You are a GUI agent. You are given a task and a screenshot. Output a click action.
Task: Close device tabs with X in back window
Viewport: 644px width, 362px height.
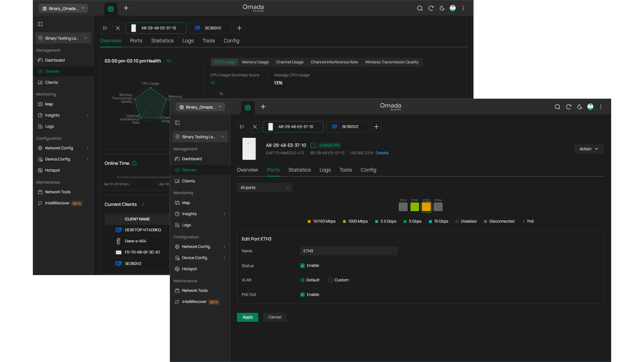[x=118, y=28]
